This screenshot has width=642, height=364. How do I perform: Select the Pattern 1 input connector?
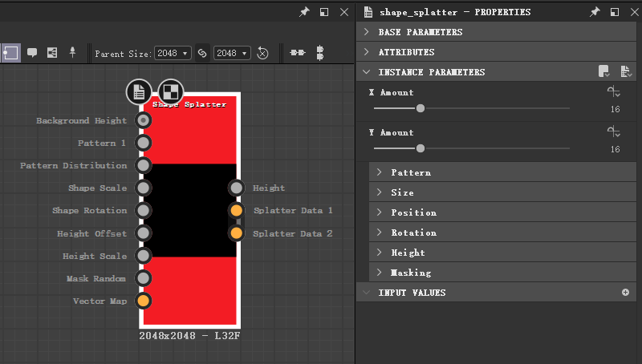[144, 143]
